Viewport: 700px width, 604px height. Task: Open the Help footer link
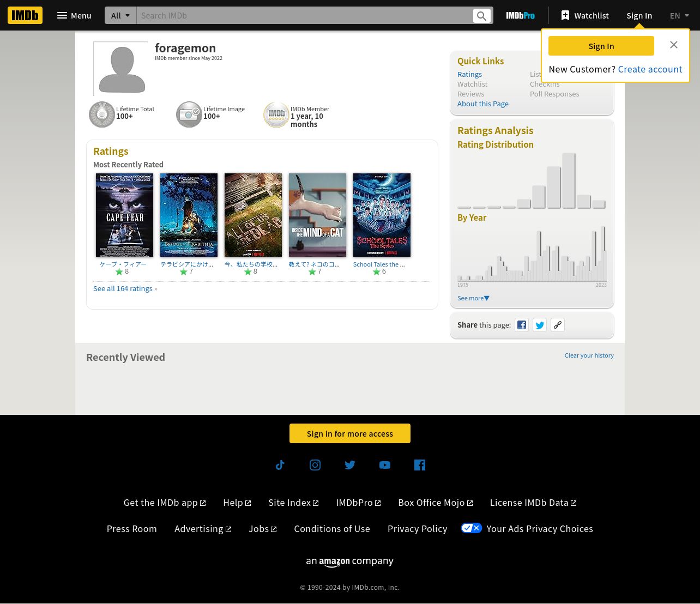(237, 503)
